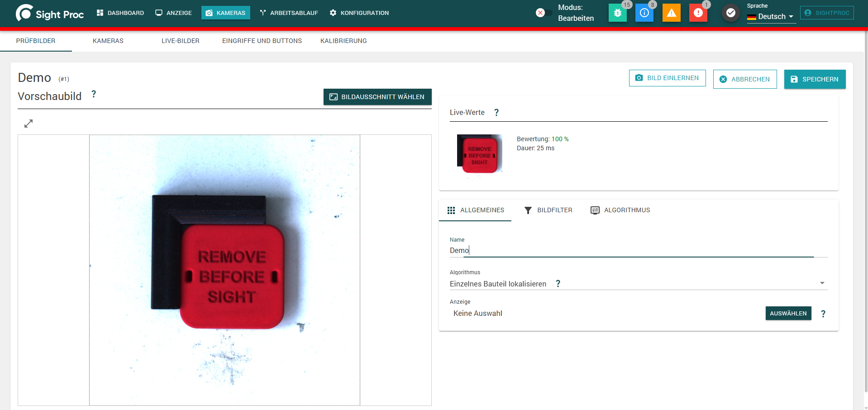
Task: Select the Allgemeines tab
Action: point(475,210)
